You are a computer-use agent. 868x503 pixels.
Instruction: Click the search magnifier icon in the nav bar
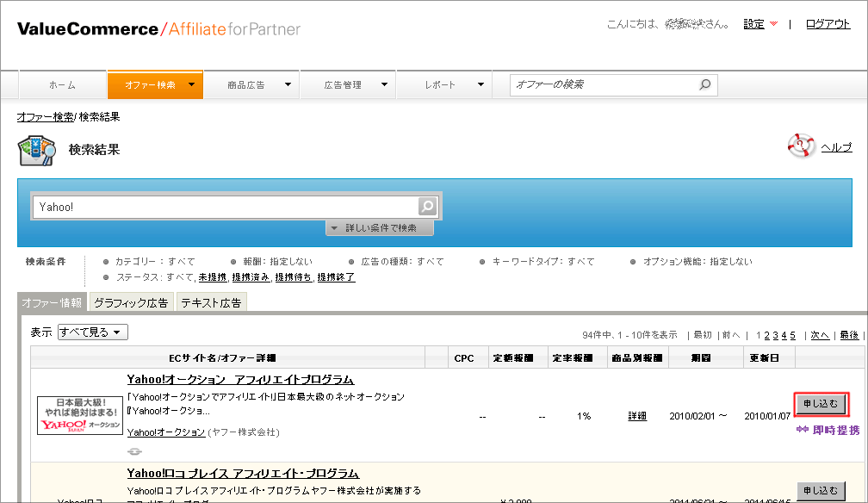(x=704, y=84)
